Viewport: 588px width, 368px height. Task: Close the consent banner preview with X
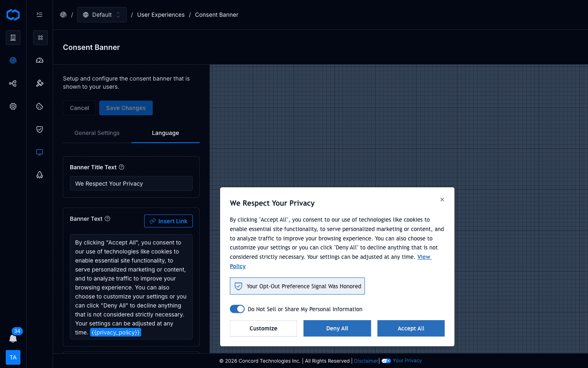tap(442, 200)
